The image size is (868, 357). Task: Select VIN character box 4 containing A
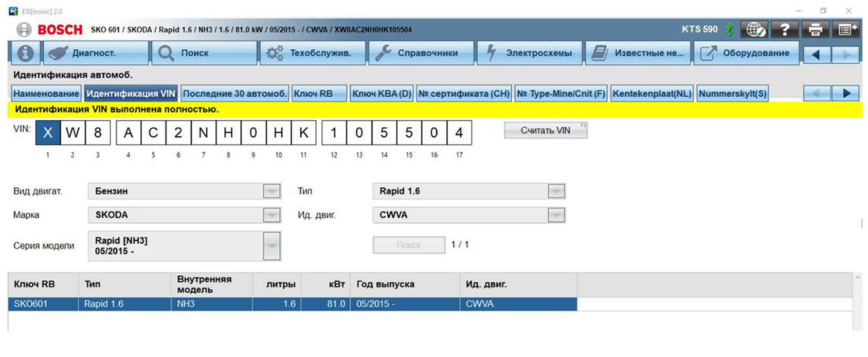128,133
